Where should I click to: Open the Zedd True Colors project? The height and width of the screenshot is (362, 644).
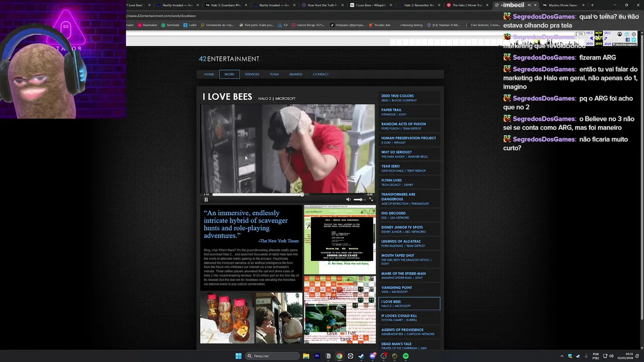409,98
